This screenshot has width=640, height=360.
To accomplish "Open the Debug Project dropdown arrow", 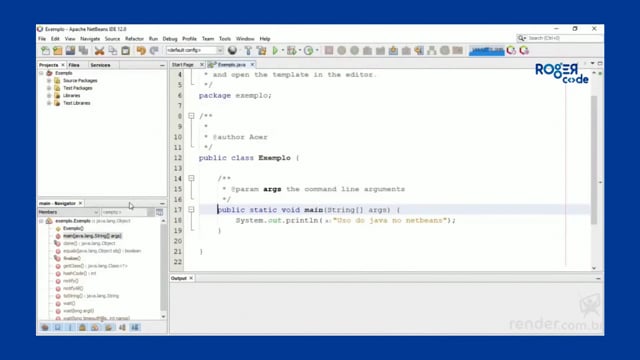I will point(300,51).
